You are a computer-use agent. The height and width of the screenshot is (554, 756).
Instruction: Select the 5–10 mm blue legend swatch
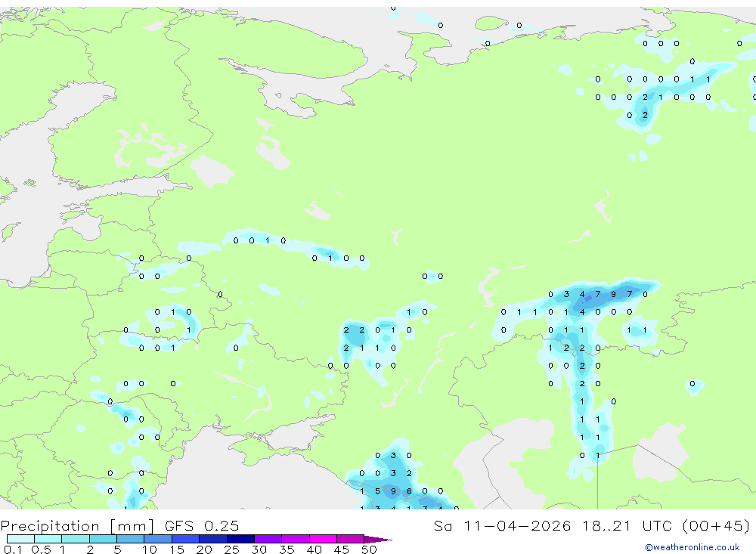[130, 539]
